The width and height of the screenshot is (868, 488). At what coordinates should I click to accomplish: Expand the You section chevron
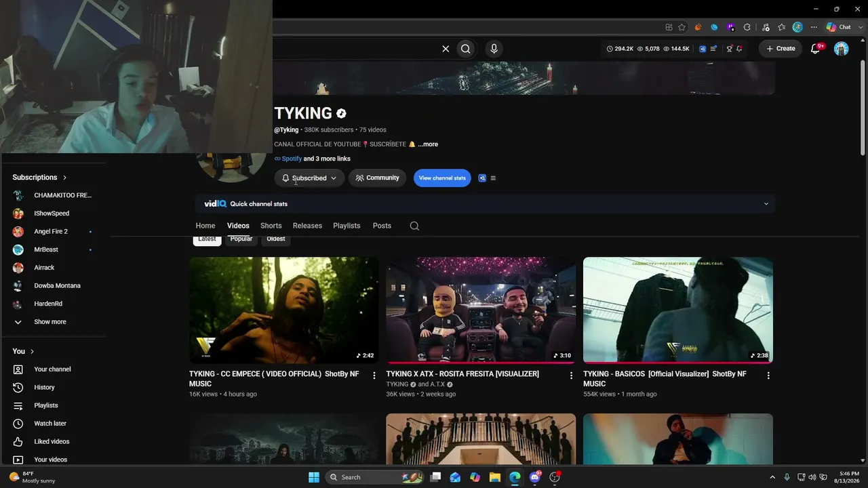click(x=32, y=351)
